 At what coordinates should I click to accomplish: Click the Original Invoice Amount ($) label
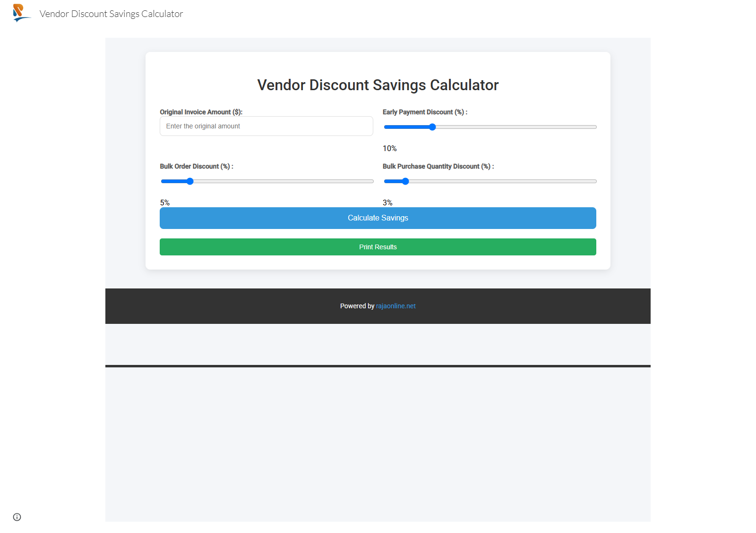tap(201, 112)
